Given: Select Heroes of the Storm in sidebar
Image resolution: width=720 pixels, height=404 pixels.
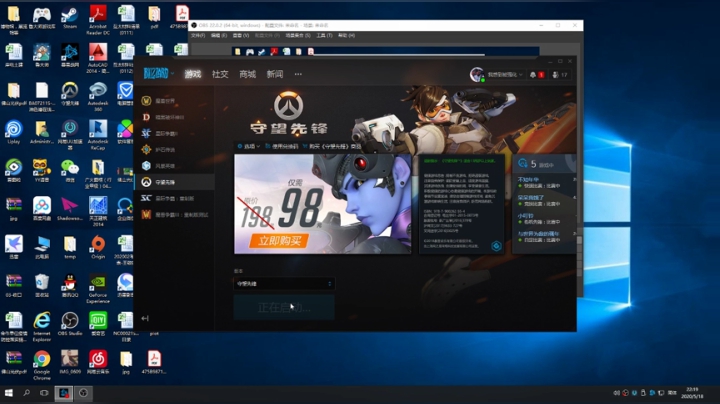Looking at the screenshot, I should tap(174, 166).
